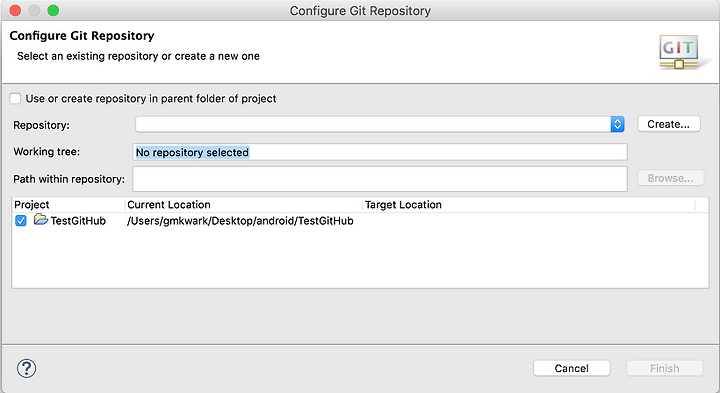Viewport: 720px width, 393px height.
Task: Click the Browse... button
Action: [670, 178]
